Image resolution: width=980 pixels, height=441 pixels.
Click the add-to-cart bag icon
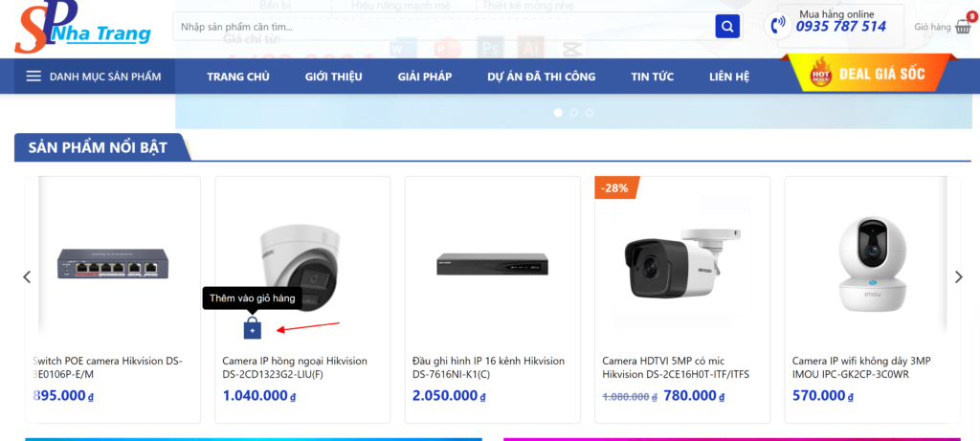coord(252,328)
